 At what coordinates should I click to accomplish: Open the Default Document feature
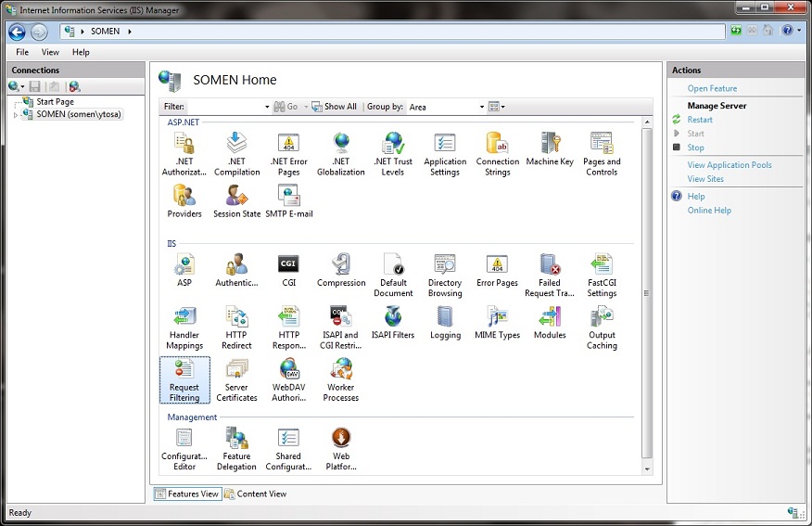(x=393, y=276)
